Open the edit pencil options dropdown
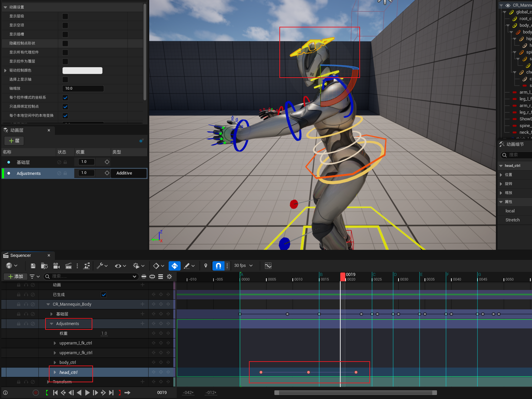This screenshot has height=399, width=532. coord(189,266)
